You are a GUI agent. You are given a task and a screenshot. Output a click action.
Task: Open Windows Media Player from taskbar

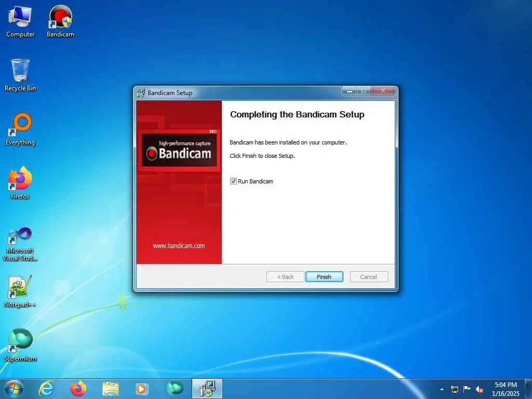tap(142, 389)
